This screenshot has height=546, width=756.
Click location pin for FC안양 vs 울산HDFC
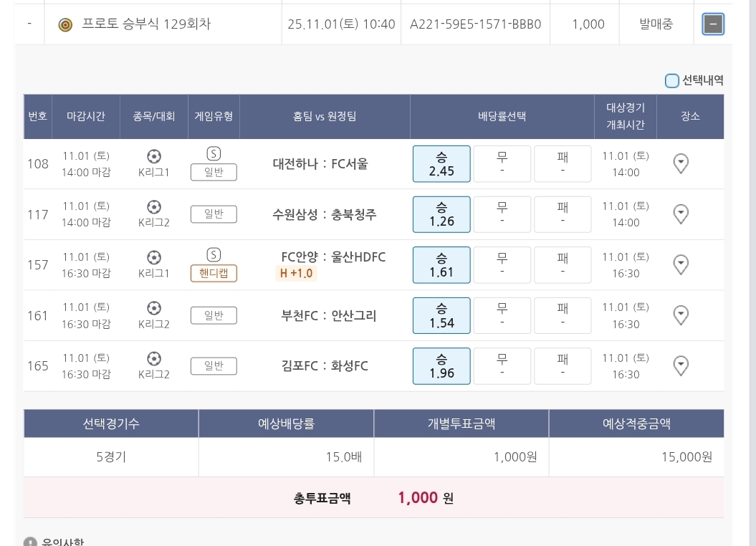click(x=681, y=265)
